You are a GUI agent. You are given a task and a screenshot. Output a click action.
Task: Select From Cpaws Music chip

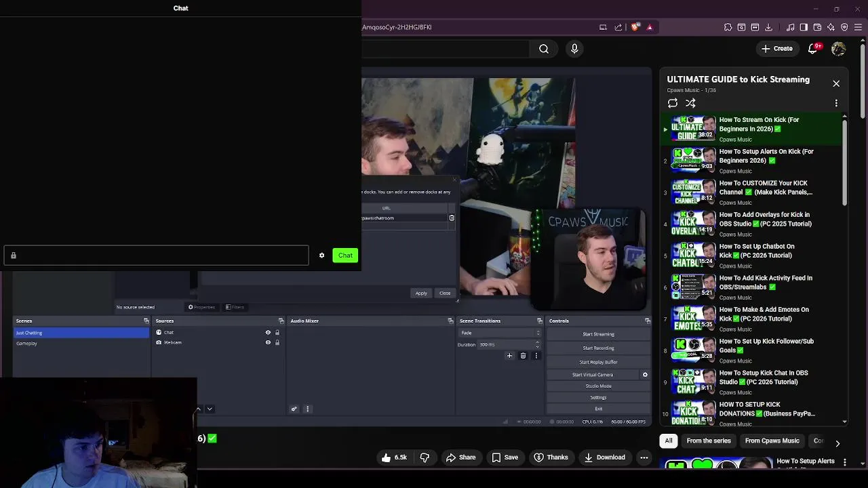[x=772, y=441]
